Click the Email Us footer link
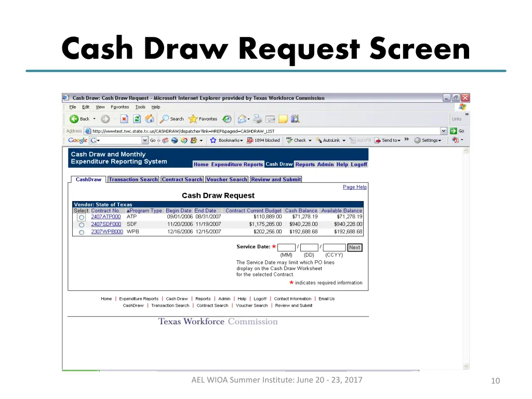Viewport: 532px width, 399px height. pyautogui.click(x=326, y=299)
